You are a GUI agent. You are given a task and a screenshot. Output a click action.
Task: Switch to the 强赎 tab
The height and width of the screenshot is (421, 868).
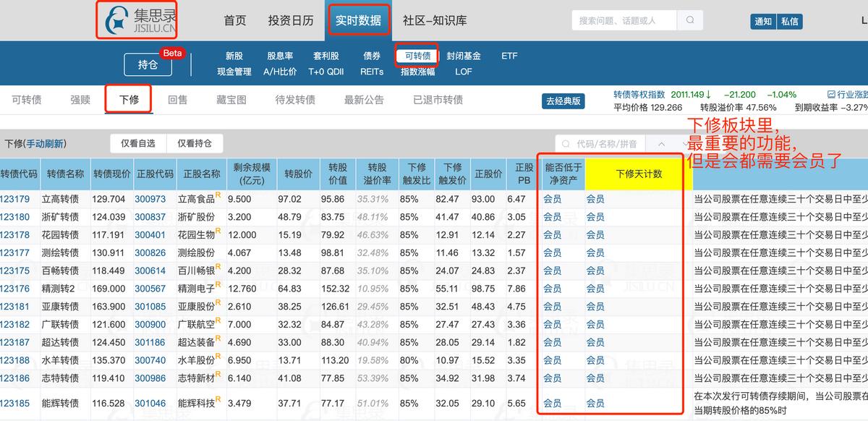pos(80,100)
